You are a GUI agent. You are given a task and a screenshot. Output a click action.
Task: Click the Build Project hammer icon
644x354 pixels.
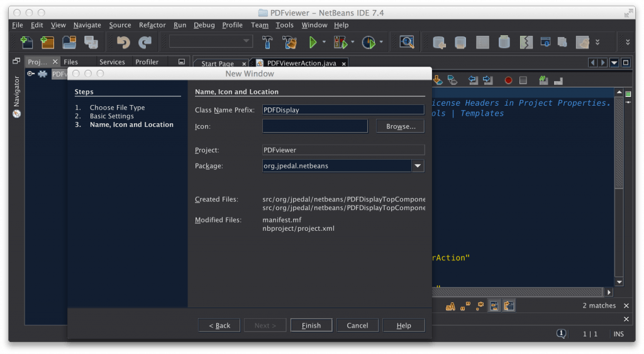[x=267, y=42]
